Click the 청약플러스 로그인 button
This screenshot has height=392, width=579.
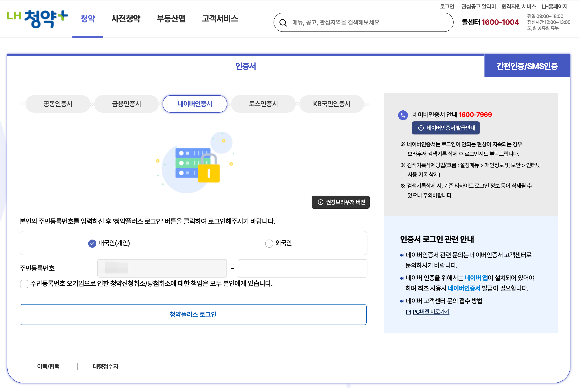[x=193, y=314]
